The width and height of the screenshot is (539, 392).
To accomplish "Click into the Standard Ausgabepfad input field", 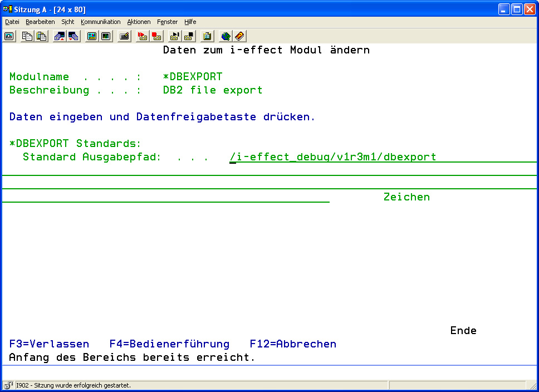I will click(x=333, y=157).
